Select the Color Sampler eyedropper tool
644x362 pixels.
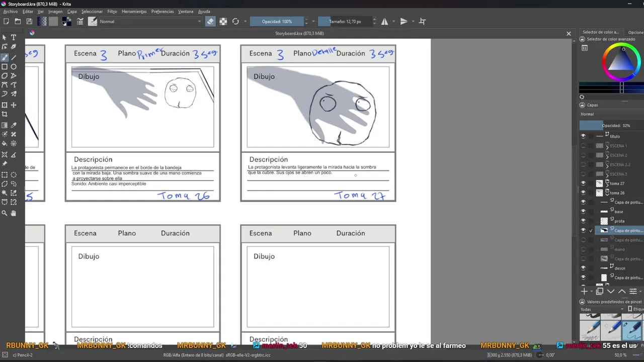click(14, 125)
